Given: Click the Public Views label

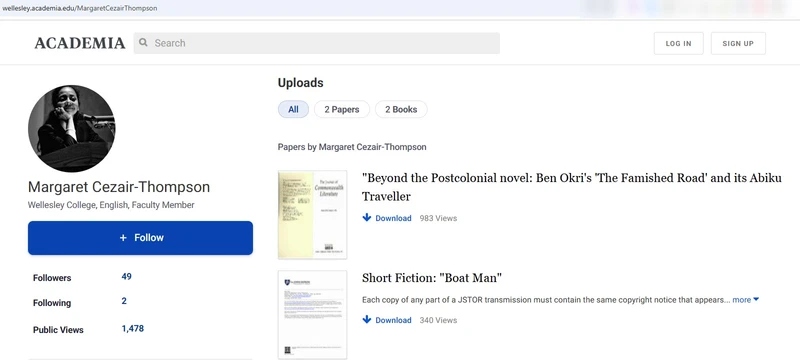Looking at the screenshot, I should (58, 330).
